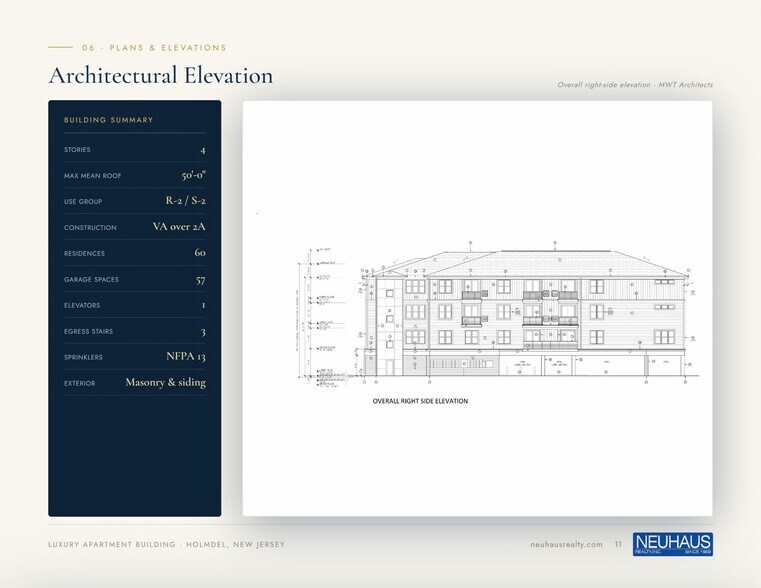Viewport: 761px width, 588px height.
Task: Click the Egress Stairs label
Action: pyautogui.click(x=88, y=331)
